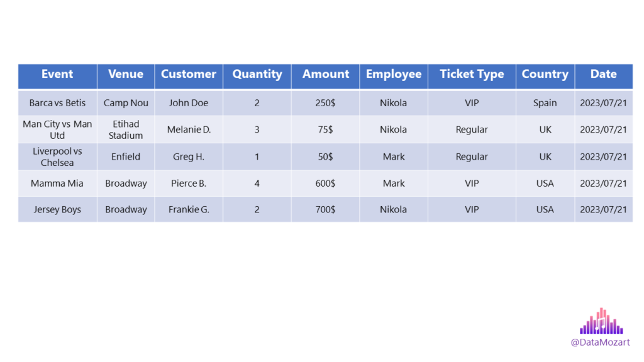
Task: Click the @DataMozart handle text
Action: click(x=600, y=343)
